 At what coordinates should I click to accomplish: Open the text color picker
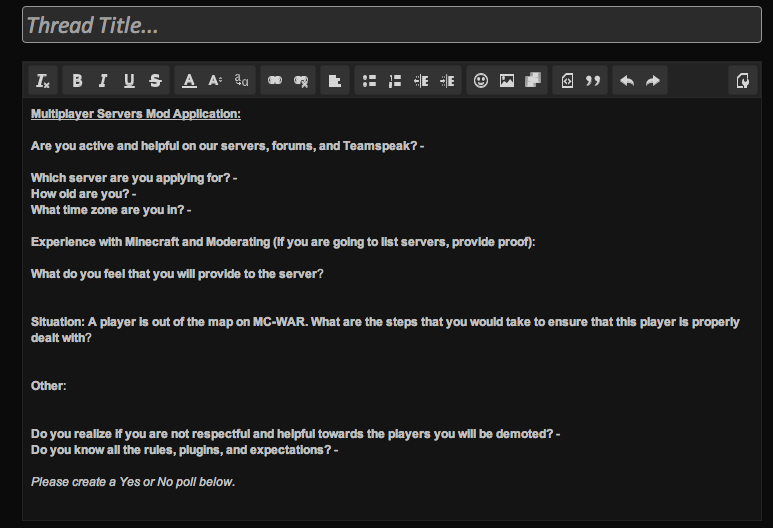pyautogui.click(x=189, y=81)
